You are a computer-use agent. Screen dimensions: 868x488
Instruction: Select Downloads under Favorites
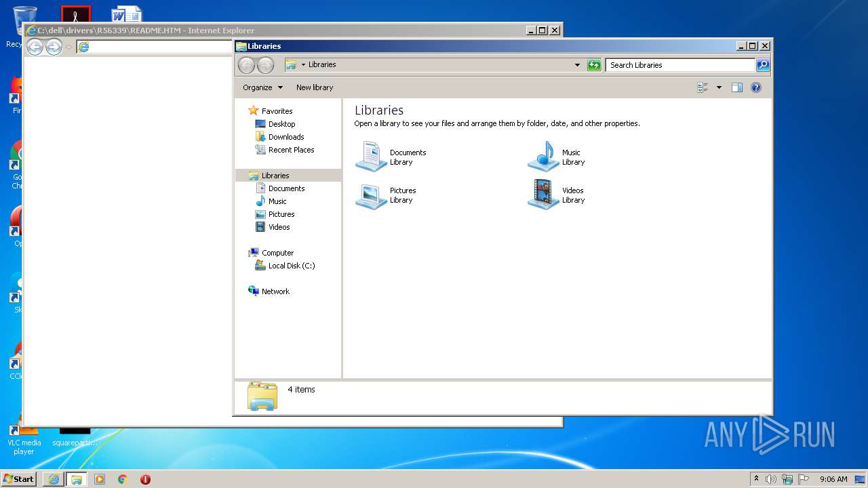coord(279,137)
